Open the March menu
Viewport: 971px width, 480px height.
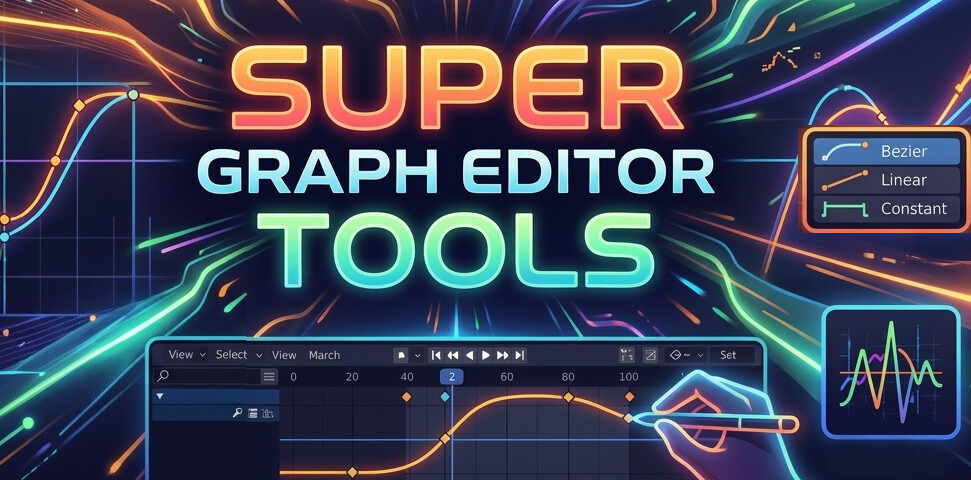click(x=324, y=356)
